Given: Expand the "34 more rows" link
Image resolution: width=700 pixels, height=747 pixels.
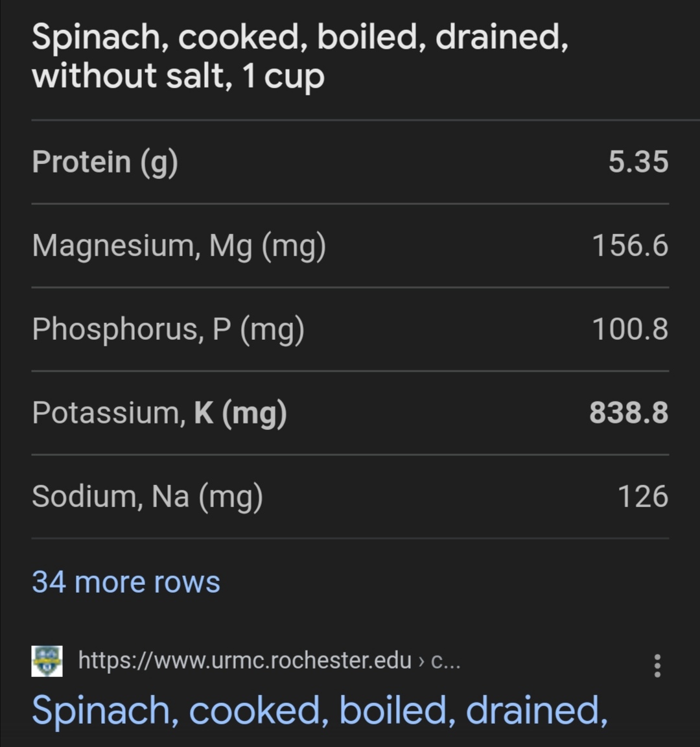Looking at the screenshot, I should coord(126,582).
